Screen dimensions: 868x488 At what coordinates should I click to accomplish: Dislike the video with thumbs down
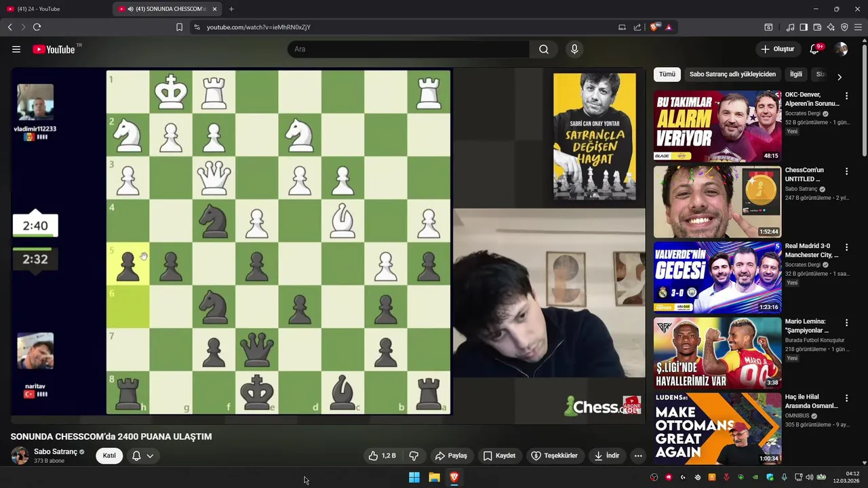pos(414,456)
